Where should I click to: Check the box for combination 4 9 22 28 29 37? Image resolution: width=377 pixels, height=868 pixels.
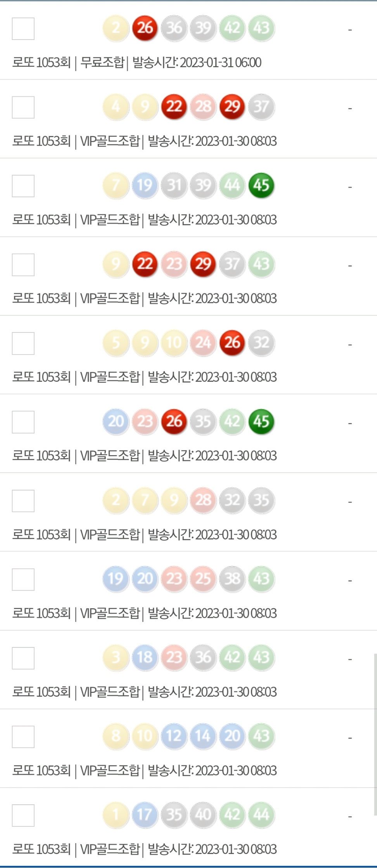[x=23, y=107]
